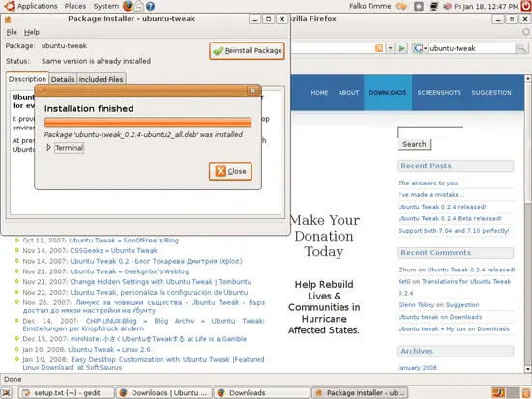Click the red power/quit icon
This screenshot has width=532, height=399.
pos(526,6)
